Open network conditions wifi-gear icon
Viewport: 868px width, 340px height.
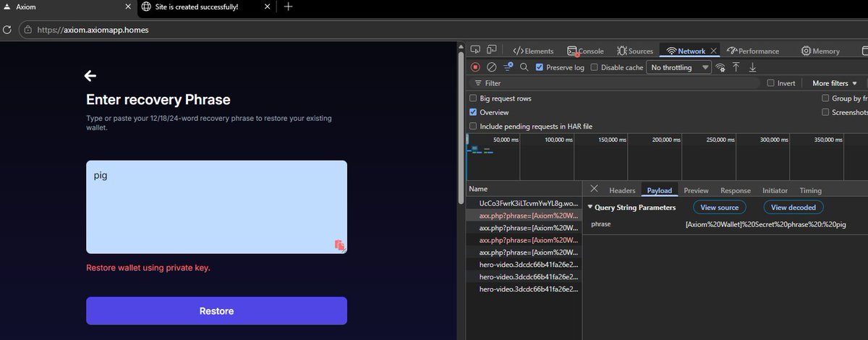tap(720, 67)
